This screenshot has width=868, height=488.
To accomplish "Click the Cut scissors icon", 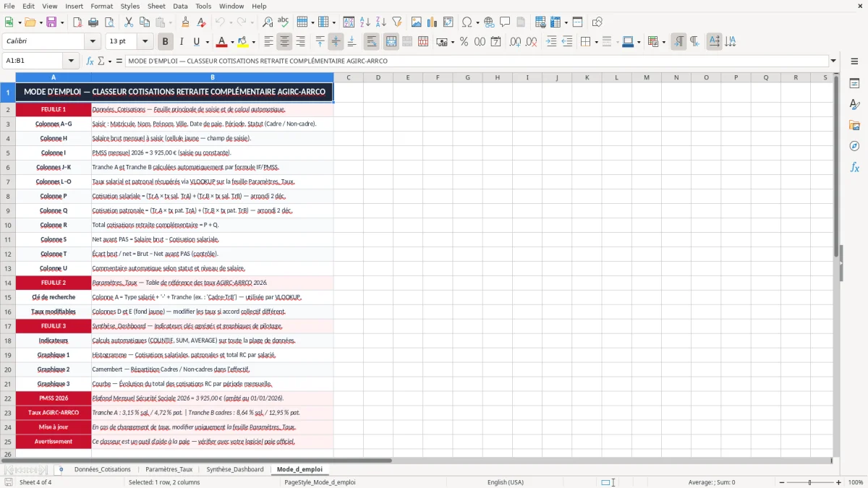I will tap(128, 22).
